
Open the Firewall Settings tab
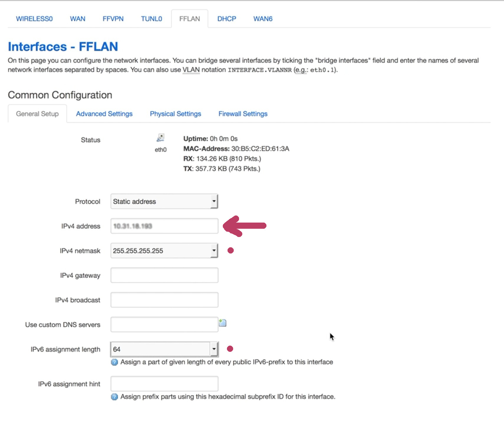243,114
